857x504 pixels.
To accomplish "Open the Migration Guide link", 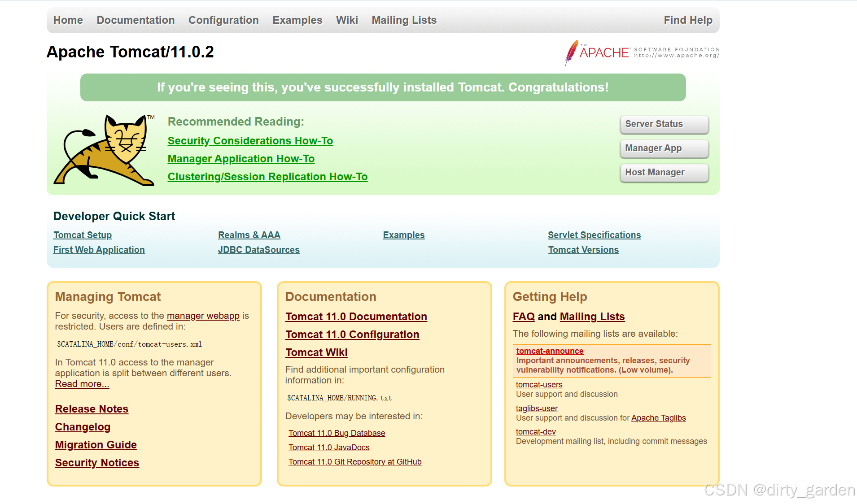I will (96, 445).
